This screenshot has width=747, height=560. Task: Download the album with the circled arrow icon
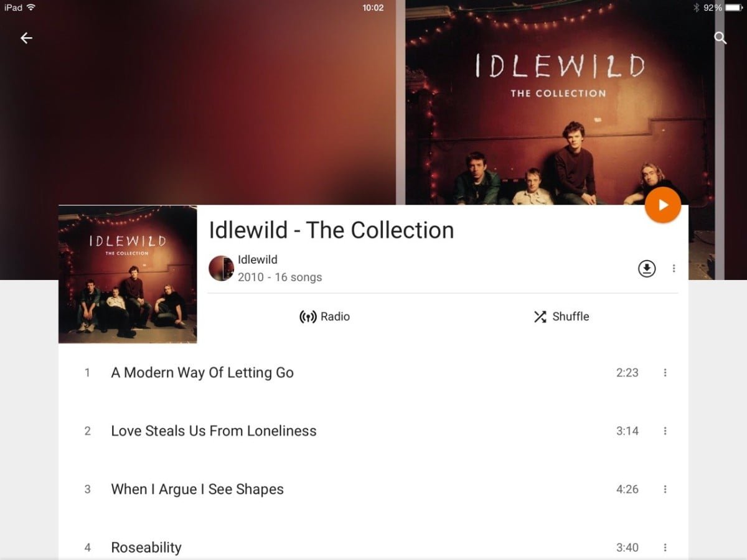647,269
